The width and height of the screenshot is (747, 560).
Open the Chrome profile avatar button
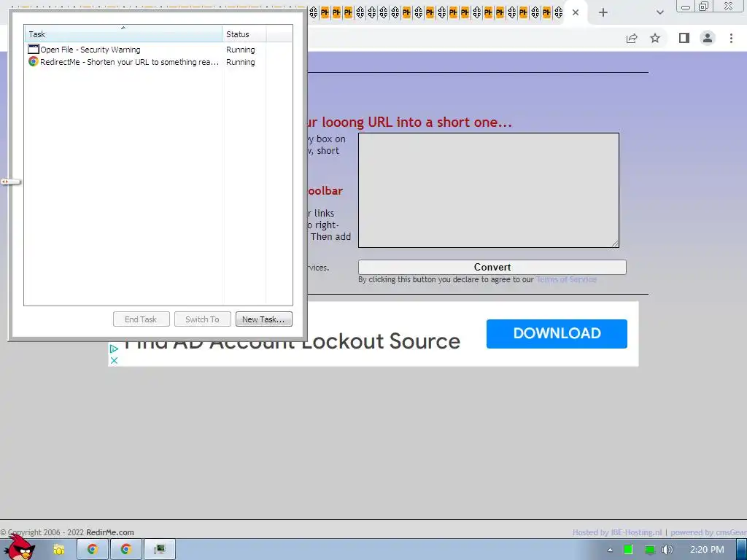click(x=708, y=38)
